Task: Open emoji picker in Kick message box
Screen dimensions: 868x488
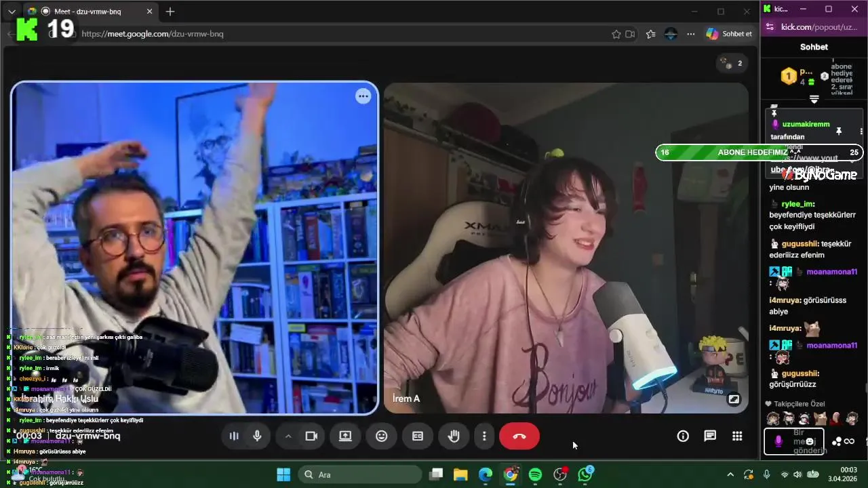Action: coord(810,441)
